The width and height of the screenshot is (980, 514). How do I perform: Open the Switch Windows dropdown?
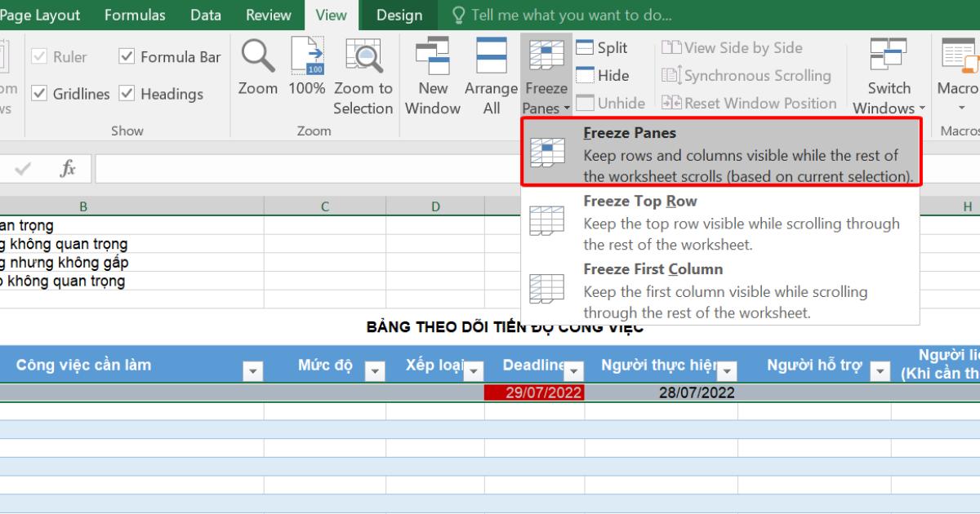pos(889,78)
